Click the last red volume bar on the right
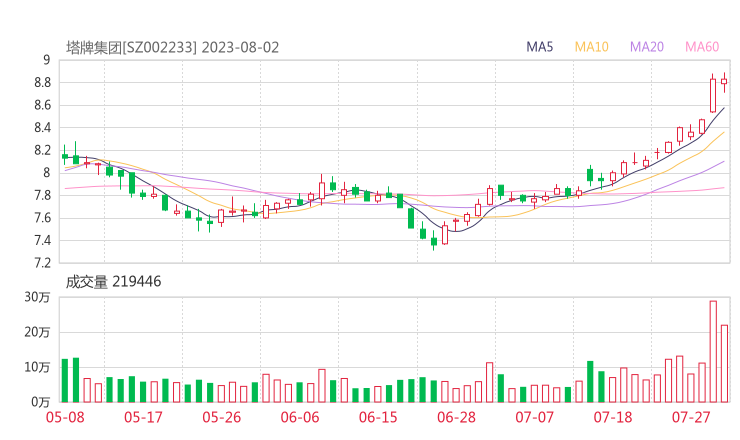740x440 pixels. pos(724,364)
